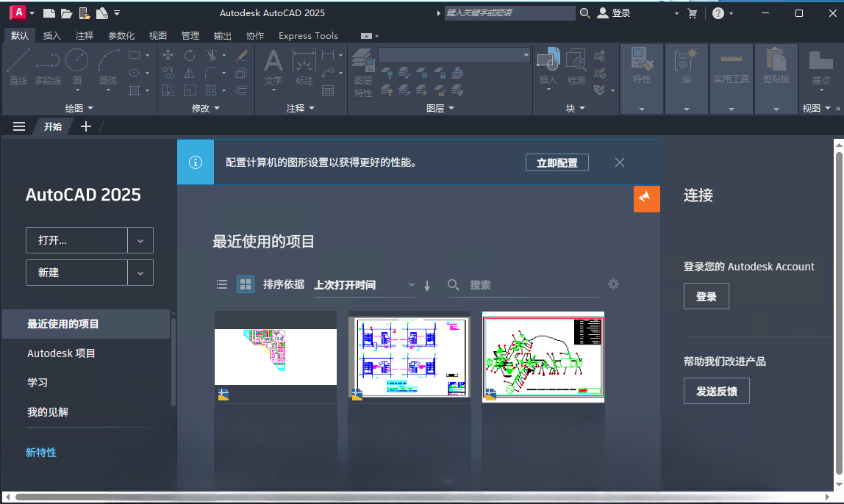
Task: Open What's New (新特性) link
Action: (41, 453)
